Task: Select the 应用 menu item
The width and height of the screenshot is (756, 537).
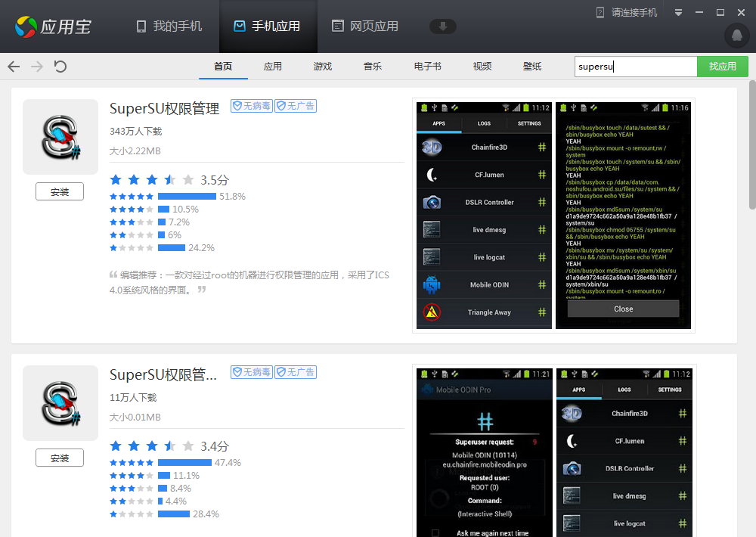Action: pos(273,66)
